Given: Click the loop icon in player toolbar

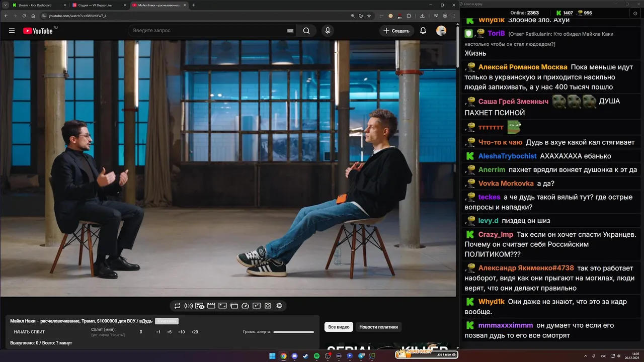Looking at the screenshot, I should [x=177, y=306].
